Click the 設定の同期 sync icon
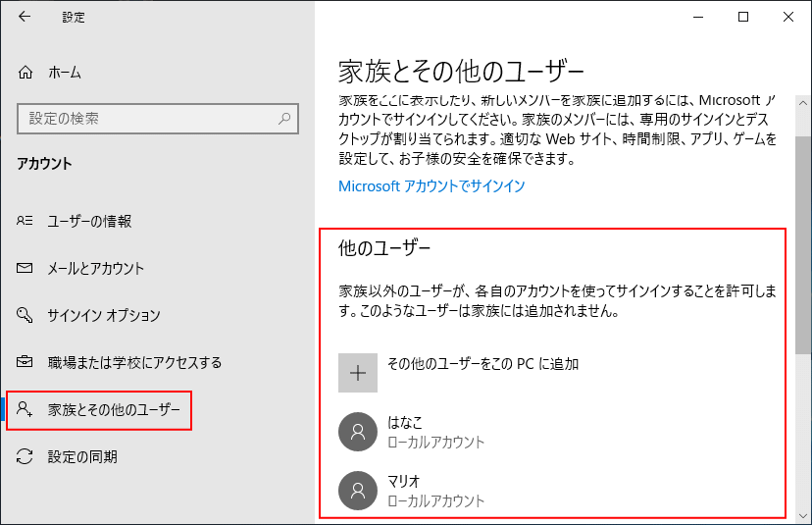The height and width of the screenshot is (525, 812). click(x=26, y=456)
